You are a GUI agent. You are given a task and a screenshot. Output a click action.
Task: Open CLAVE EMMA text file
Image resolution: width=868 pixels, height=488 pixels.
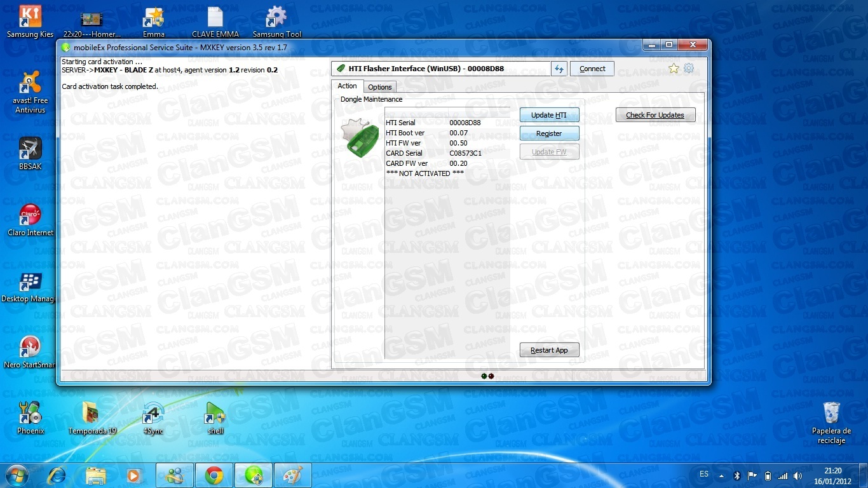215,22
